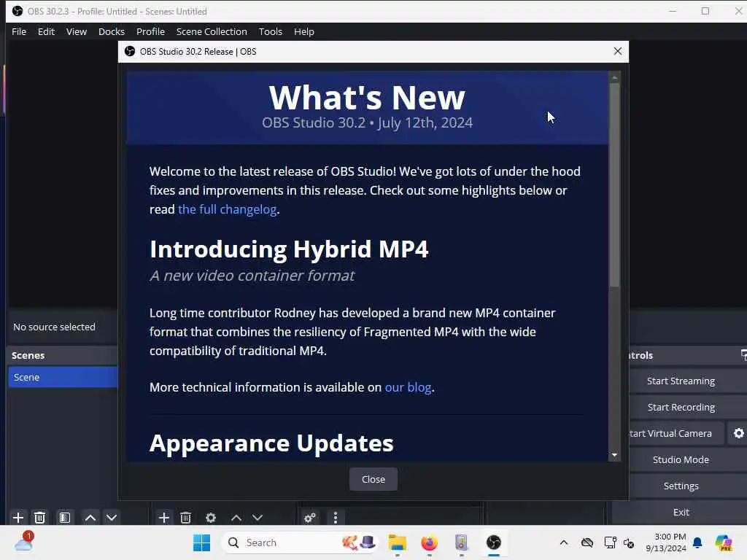Open scene filters icon in Scenes dock
The height and width of the screenshot is (560, 747).
click(x=65, y=517)
